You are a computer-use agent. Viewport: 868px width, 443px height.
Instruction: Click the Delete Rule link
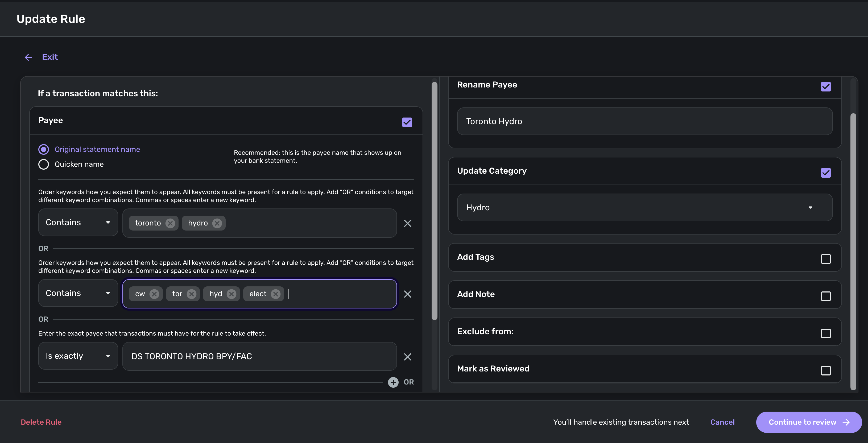tap(41, 422)
